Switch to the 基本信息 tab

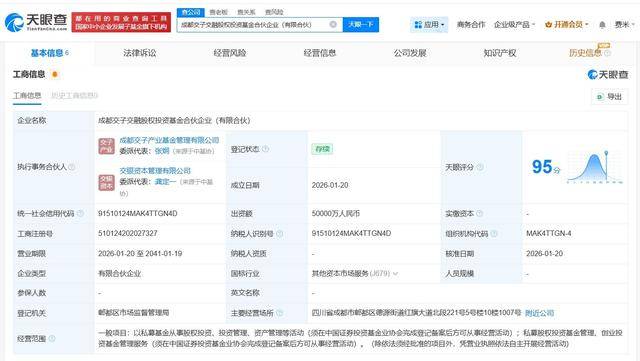(x=49, y=53)
